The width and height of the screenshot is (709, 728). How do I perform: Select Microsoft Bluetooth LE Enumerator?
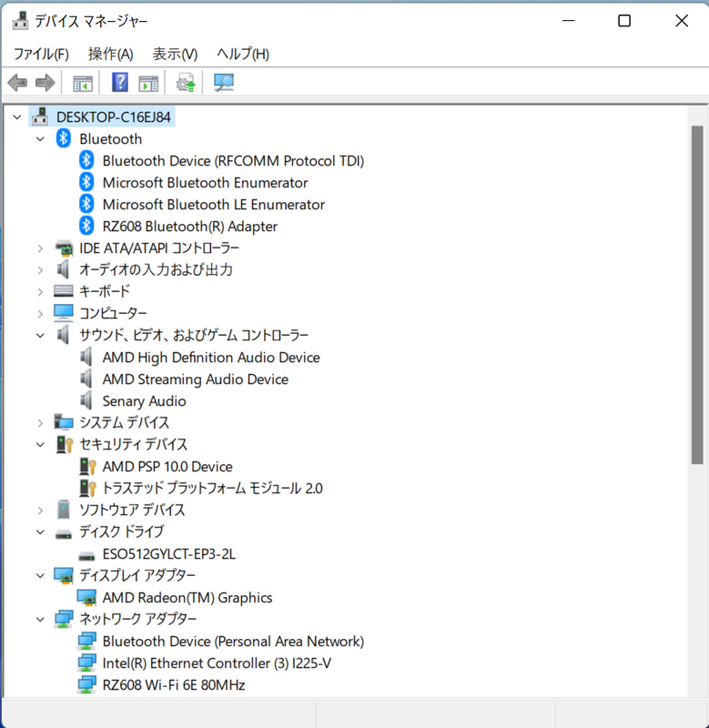(214, 204)
